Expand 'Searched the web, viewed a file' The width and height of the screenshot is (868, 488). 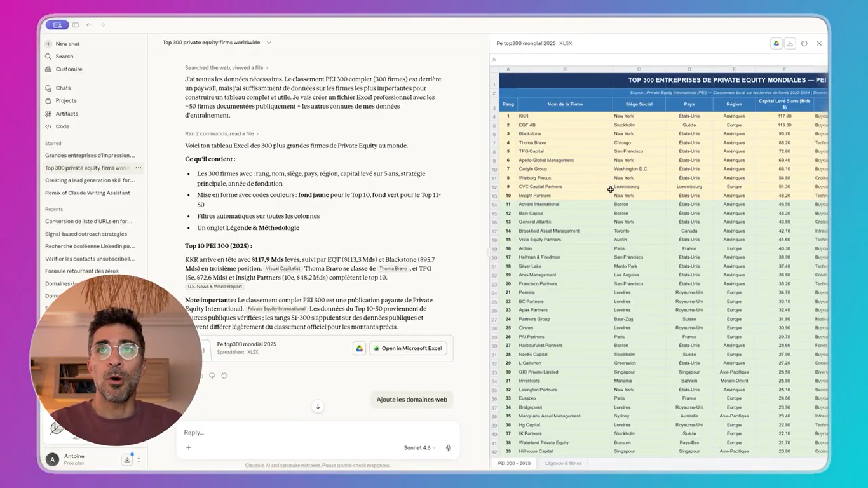(226, 68)
